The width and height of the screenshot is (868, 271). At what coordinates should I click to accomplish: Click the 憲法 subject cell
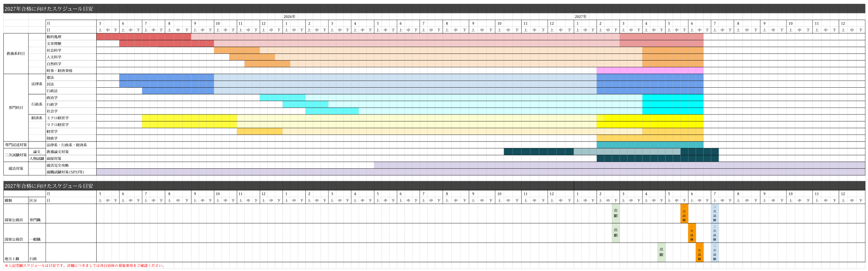(50, 78)
